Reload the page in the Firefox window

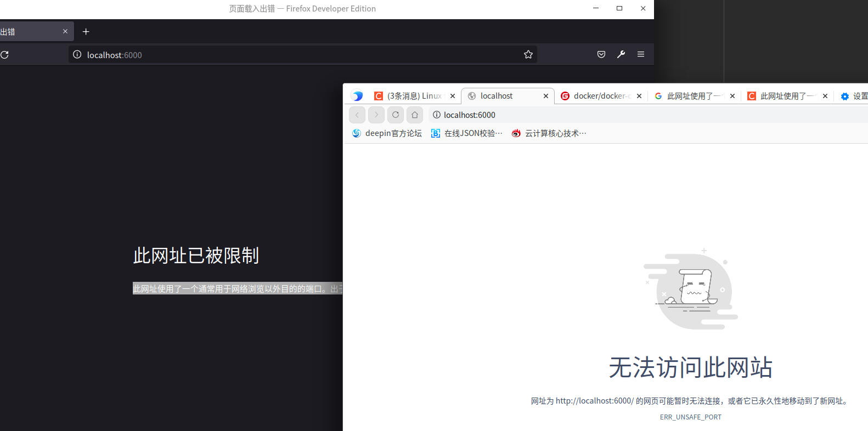tap(4, 55)
